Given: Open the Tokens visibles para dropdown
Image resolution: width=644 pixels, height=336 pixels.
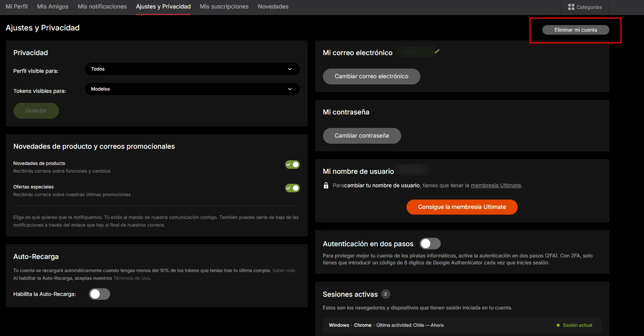Looking at the screenshot, I should (x=192, y=89).
